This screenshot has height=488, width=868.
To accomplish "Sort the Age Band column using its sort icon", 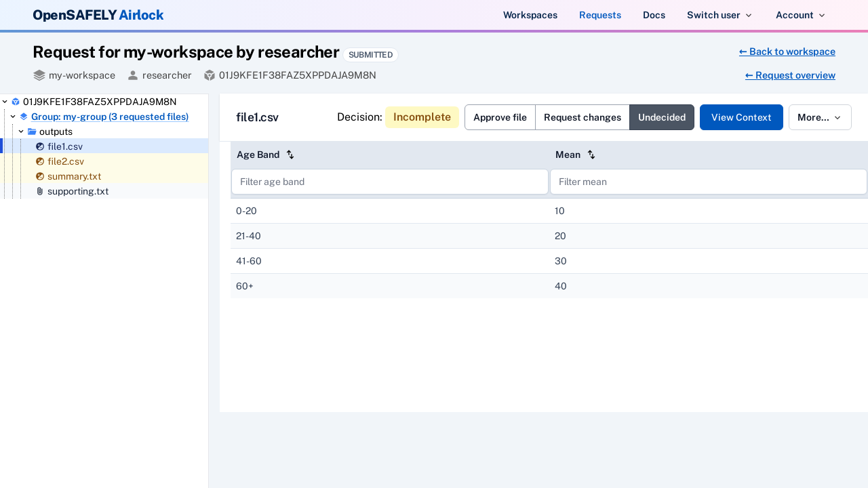I will (290, 155).
